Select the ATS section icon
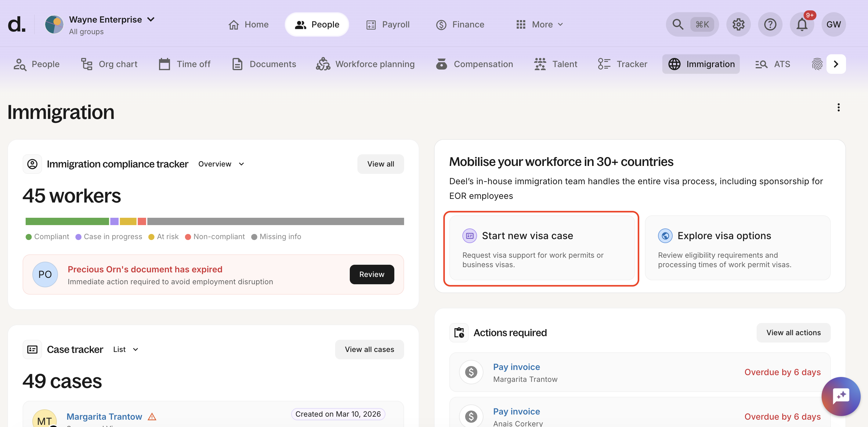Viewport: 868px width, 427px height. pos(761,64)
